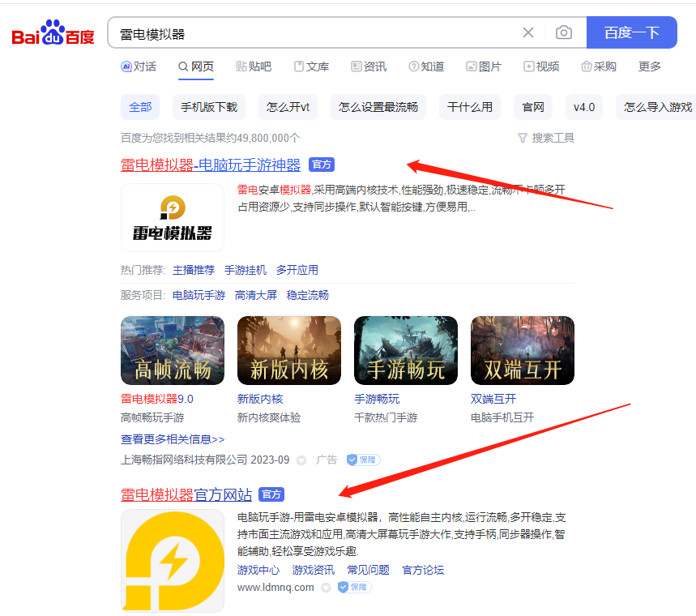Open the 常见问题 sitelink
Screen dimensions: 696x616
[368, 570]
